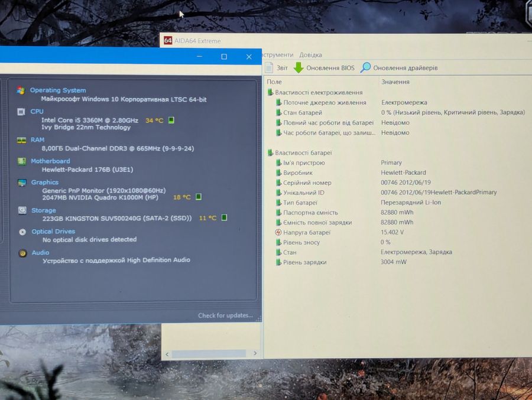Image resolution: width=532 pixels, height=400 pixels.
Task: Click the magnifier Оновлення драйверів icon
Action: tap(365, 67)
